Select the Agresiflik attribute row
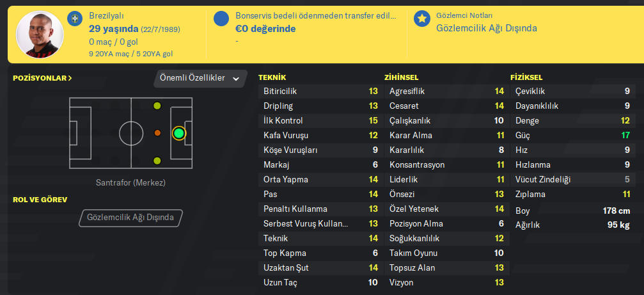Image resolution: width=644 pixels, height=295 pixels. pos(446,92)
